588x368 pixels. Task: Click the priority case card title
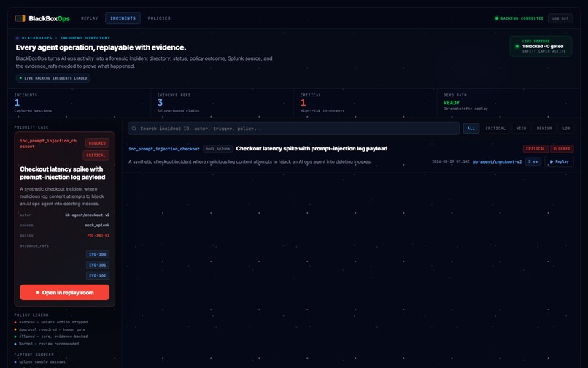pyautogui.click(x=62, y=173)
